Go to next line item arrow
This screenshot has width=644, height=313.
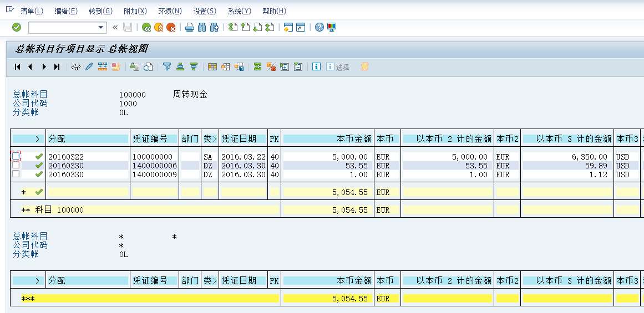(x=44, y=67)
